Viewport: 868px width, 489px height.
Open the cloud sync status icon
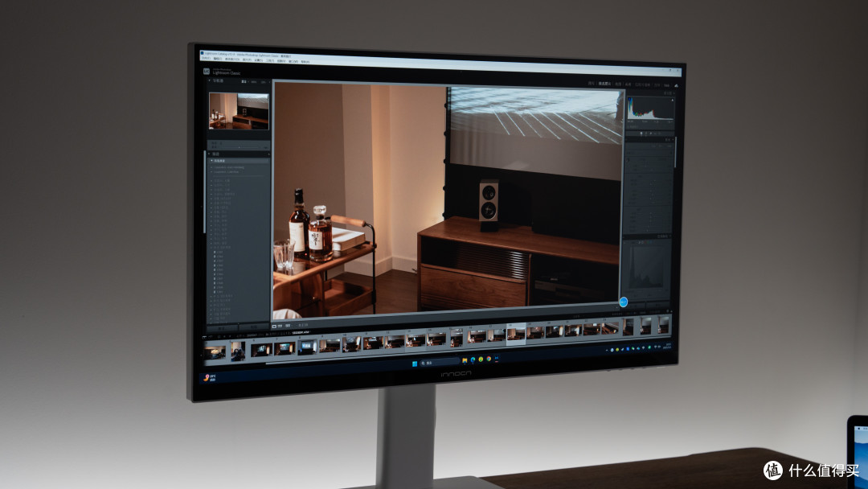[x=676, y=86]
